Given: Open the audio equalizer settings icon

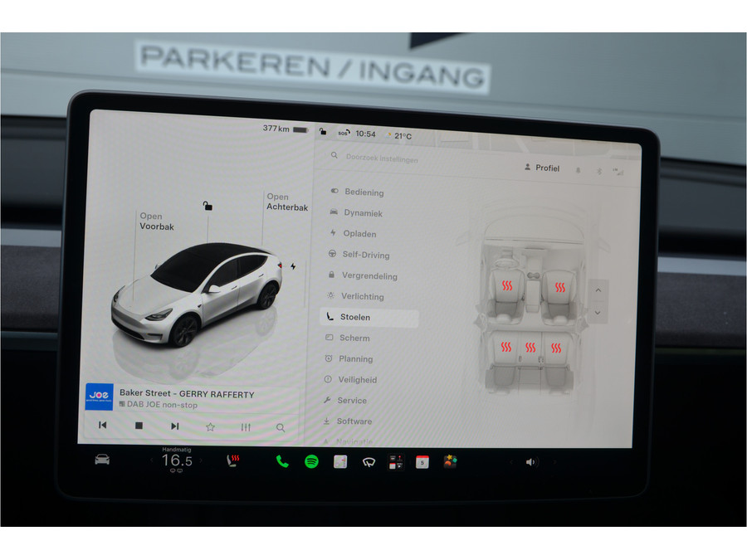Looking at the screenshot, I should coord(246,427).
